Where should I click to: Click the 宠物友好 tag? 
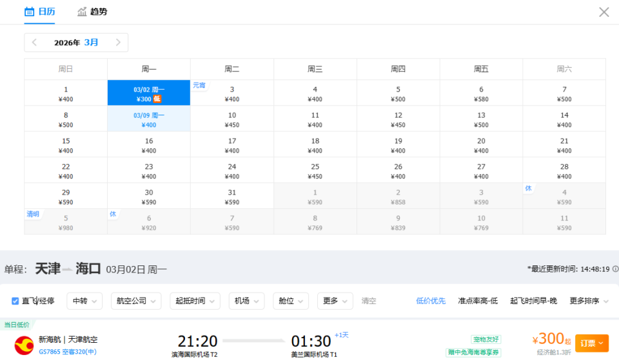pos(486,339)
